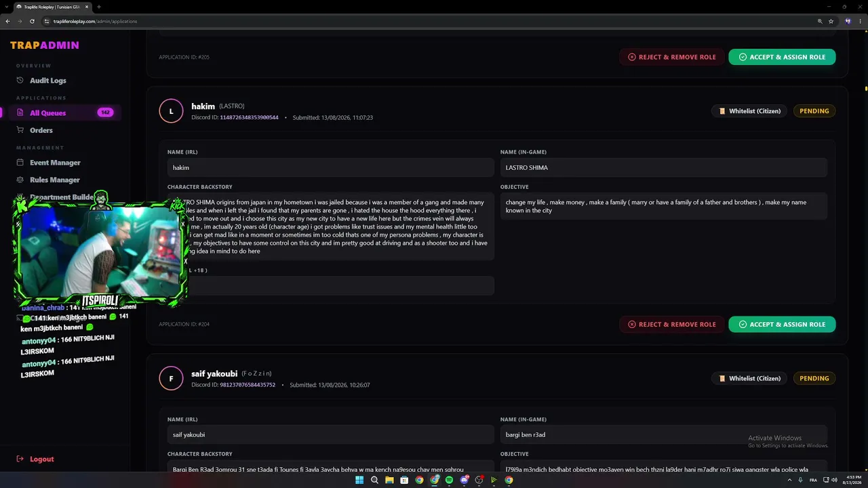Open Audit Logs from the sidebar
This screenshot has height=488, width=868.
tap(47, 81)
